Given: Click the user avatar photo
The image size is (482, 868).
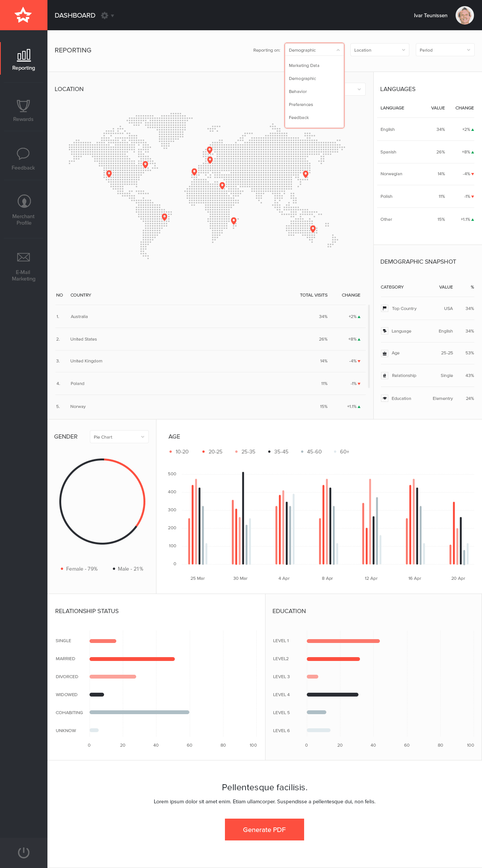Looking at the screenshot, I should click(464, 16).
